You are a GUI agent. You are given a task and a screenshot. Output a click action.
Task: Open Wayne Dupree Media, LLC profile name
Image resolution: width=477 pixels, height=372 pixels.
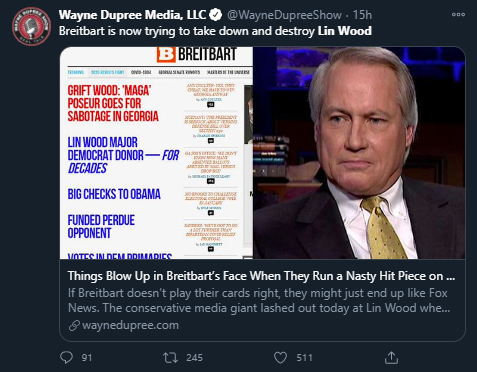[x=132, y=15]
